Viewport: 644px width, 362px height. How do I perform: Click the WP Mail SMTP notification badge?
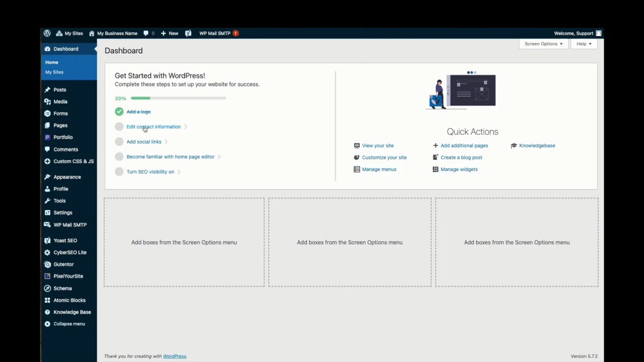coord(235,33)
